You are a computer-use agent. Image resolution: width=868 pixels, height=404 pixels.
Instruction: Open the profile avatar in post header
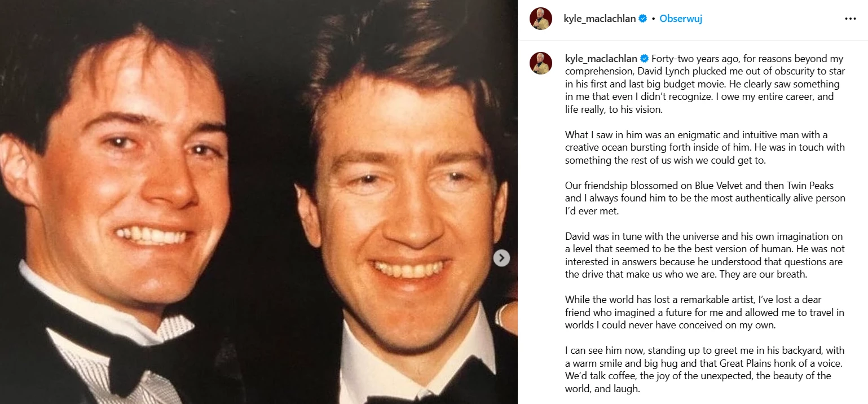click(x=540, y=19)
